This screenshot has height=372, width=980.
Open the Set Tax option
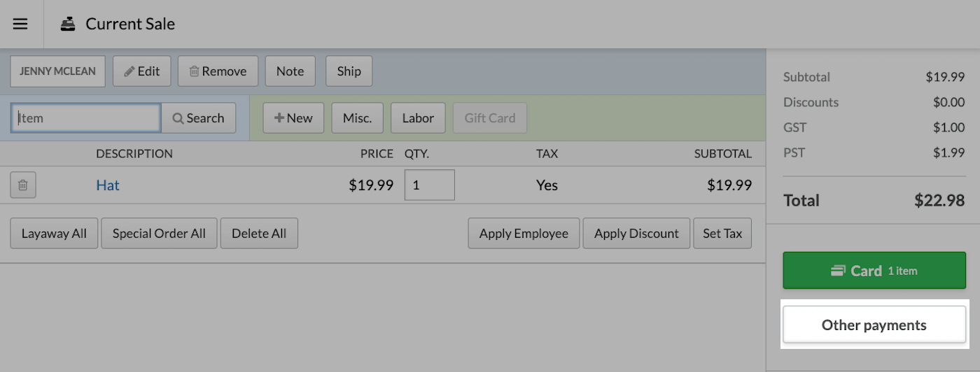[x=722, y=234]
